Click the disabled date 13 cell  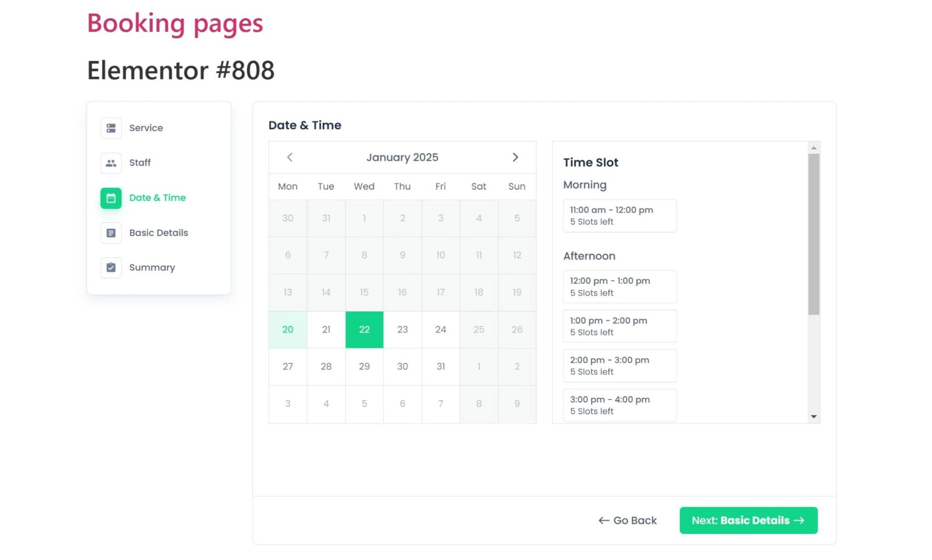(288, 293)
